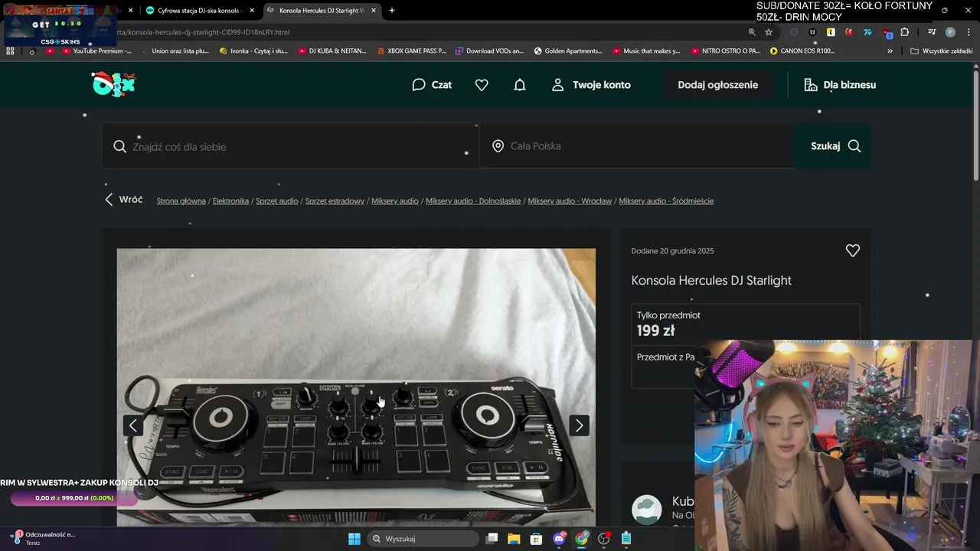
Task: Open a new browser tab
Action: (392, 11)
